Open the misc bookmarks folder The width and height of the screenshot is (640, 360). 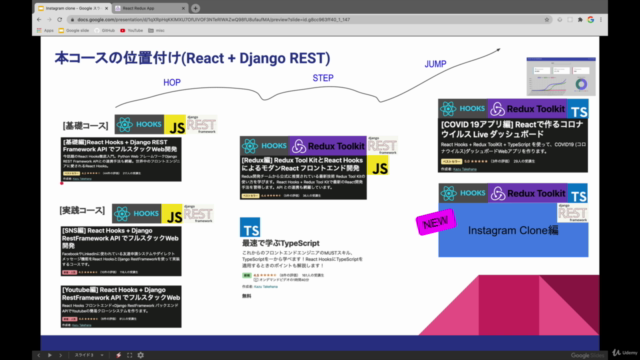(156, 31)
